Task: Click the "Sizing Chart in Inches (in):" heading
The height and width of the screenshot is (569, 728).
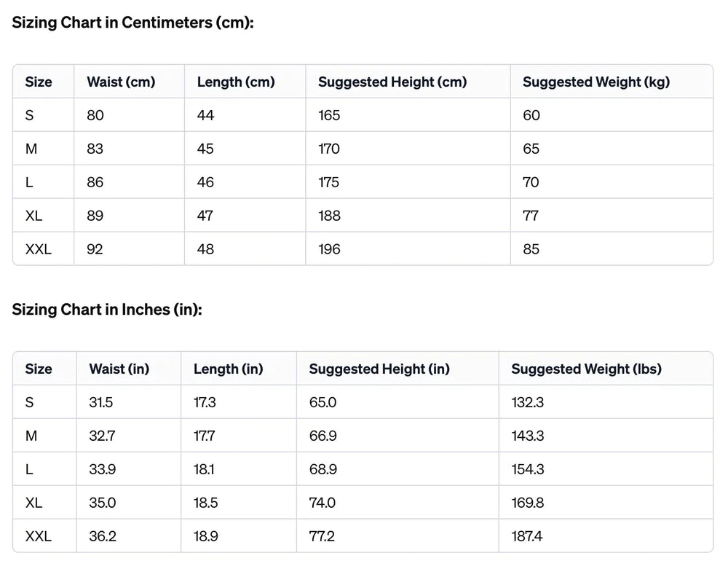Action: (x=106, y=310)
